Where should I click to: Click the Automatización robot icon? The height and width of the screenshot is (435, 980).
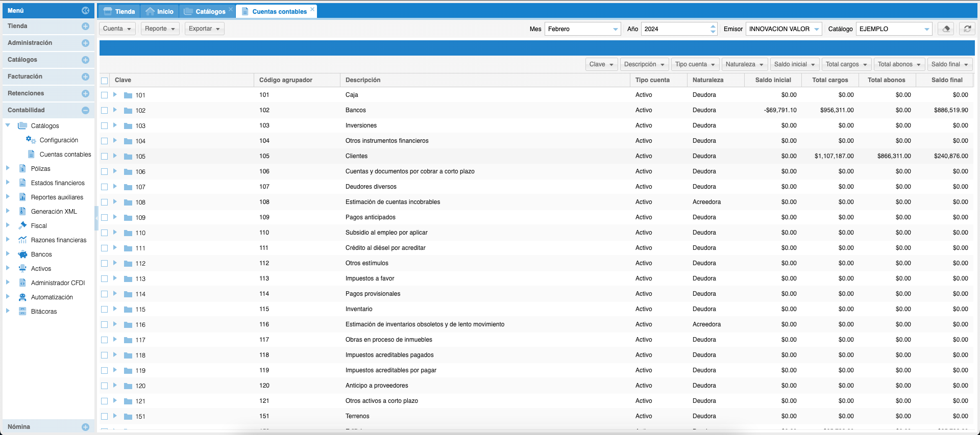(x=22, y=297)
